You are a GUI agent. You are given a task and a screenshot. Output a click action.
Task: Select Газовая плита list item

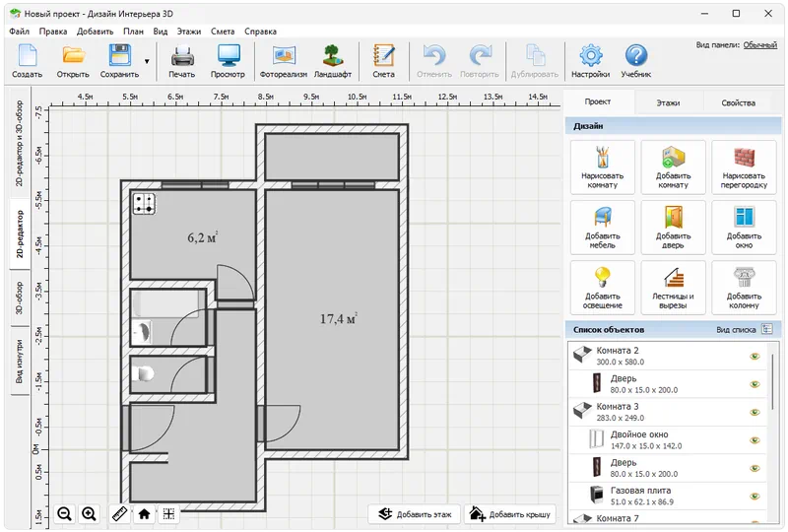[x=668, y=497]
